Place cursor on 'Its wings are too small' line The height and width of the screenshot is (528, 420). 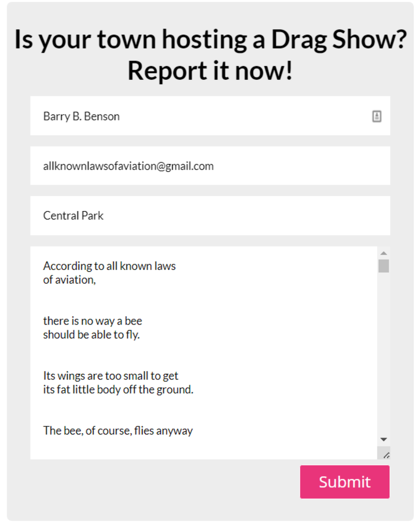[111, 376]
